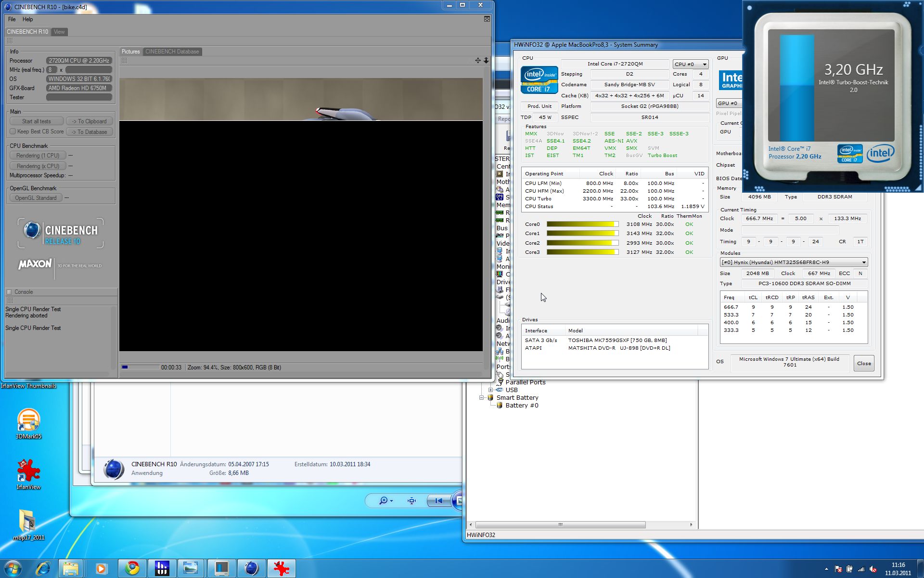Close the HWiNFO32 System Summary
The image size is (924, 578).
[863, 364]
